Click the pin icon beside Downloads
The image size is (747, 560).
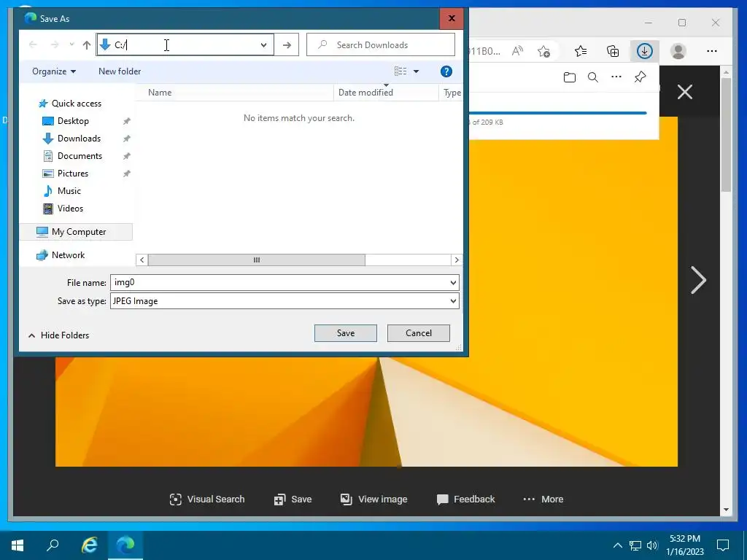(x=127, y=139)
